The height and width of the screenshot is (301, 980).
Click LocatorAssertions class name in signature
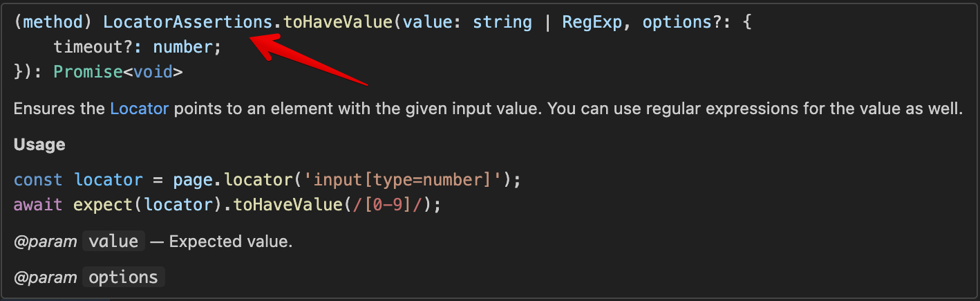pos(187,21)
